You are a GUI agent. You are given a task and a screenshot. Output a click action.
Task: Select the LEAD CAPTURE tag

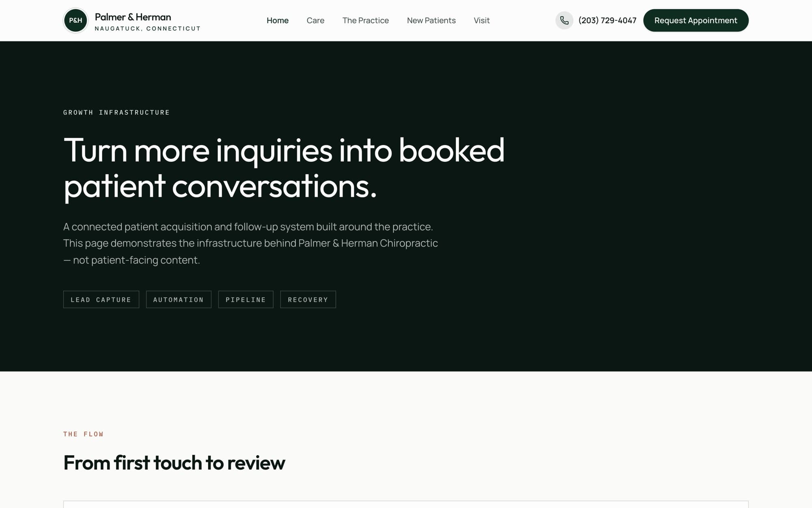click(x=101, y=300)
